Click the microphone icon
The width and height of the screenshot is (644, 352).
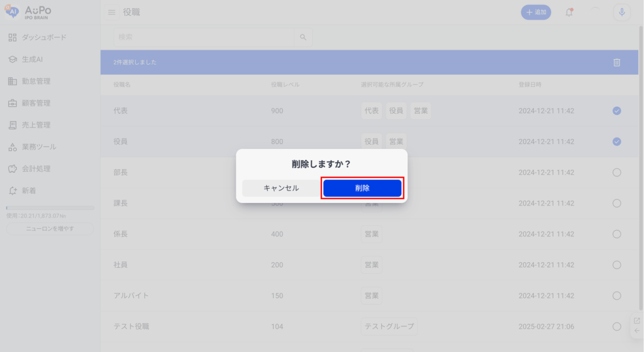[621, 12]
